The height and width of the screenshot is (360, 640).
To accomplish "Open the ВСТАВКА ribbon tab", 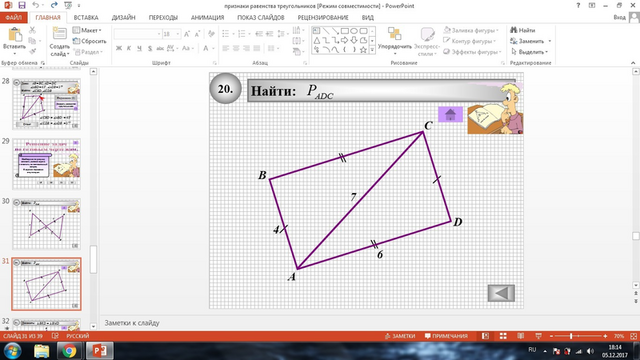I will pyautogui.click(x=86, y=18).
